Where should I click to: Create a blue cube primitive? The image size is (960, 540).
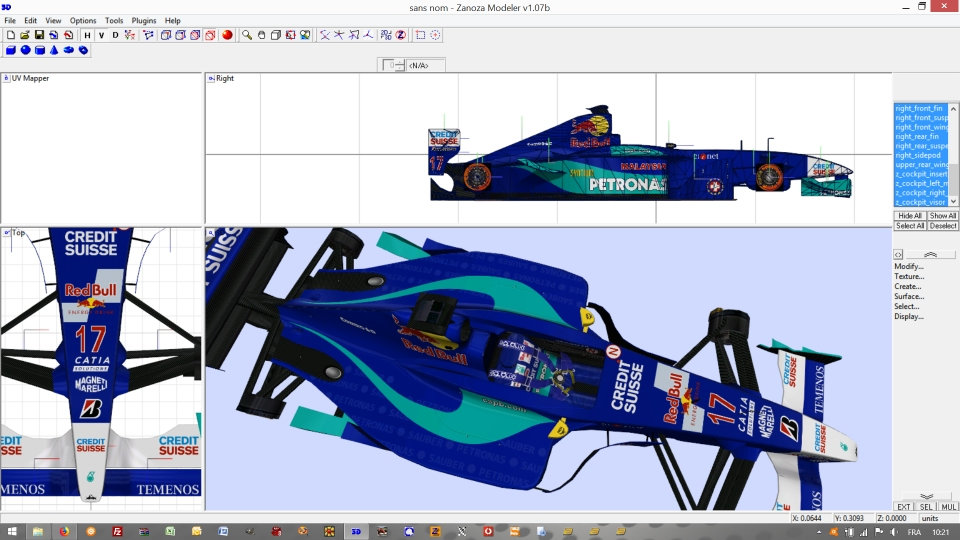point(11,50)
